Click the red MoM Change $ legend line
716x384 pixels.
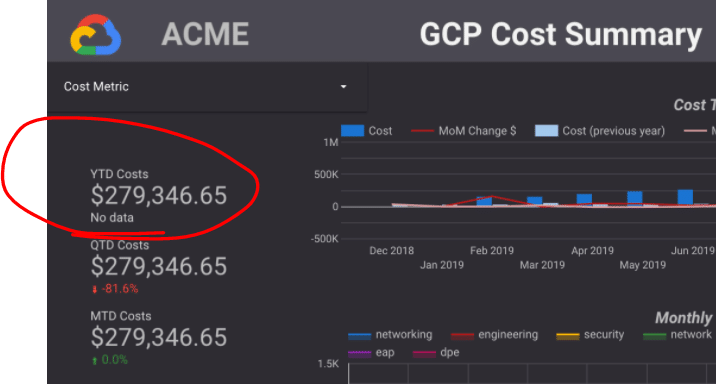click(422, 131)
